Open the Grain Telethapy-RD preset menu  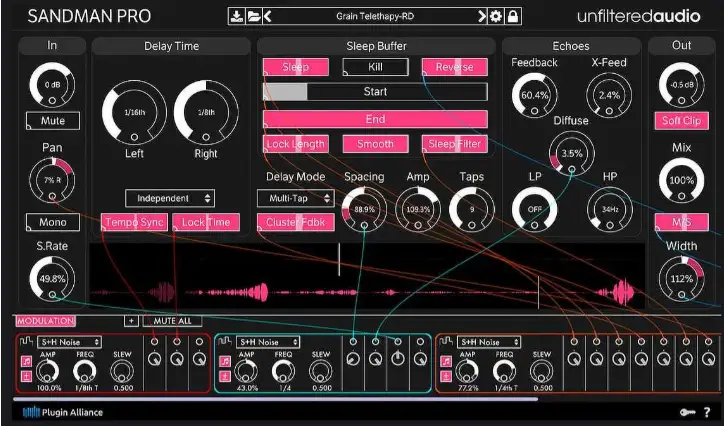click(x=375, y=17)
